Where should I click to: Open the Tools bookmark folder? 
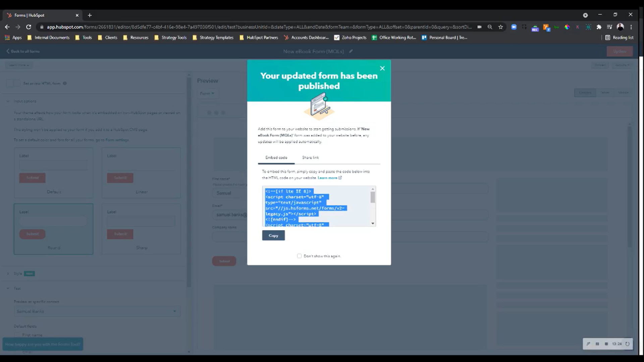click(x=84, y=38)
